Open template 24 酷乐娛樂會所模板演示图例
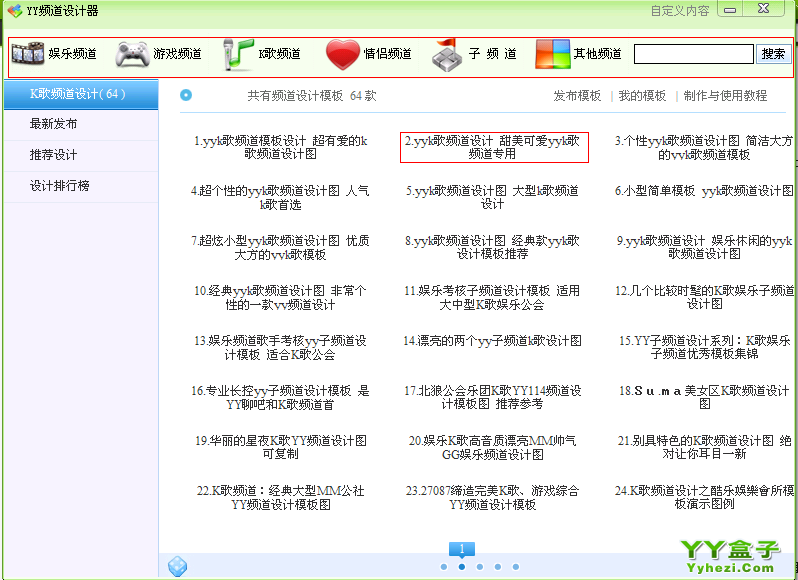This screenshot has height=580, width=798. coord(704,497)
